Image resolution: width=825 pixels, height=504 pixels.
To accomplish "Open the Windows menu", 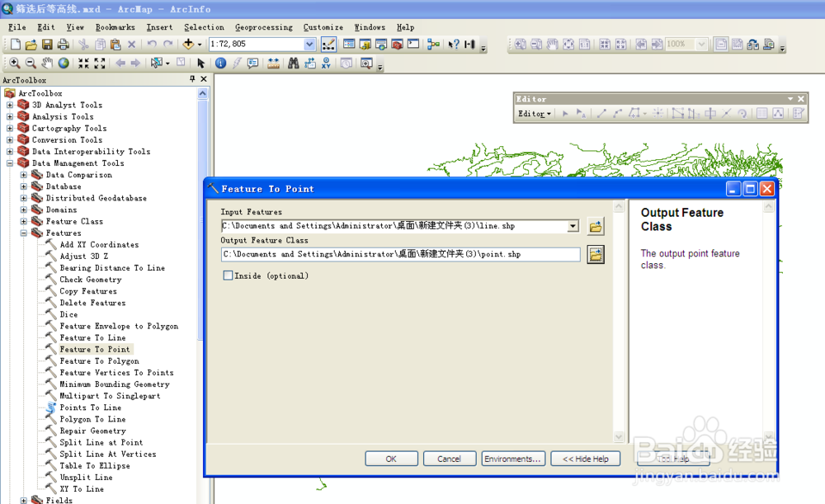I will click(370, 27).
